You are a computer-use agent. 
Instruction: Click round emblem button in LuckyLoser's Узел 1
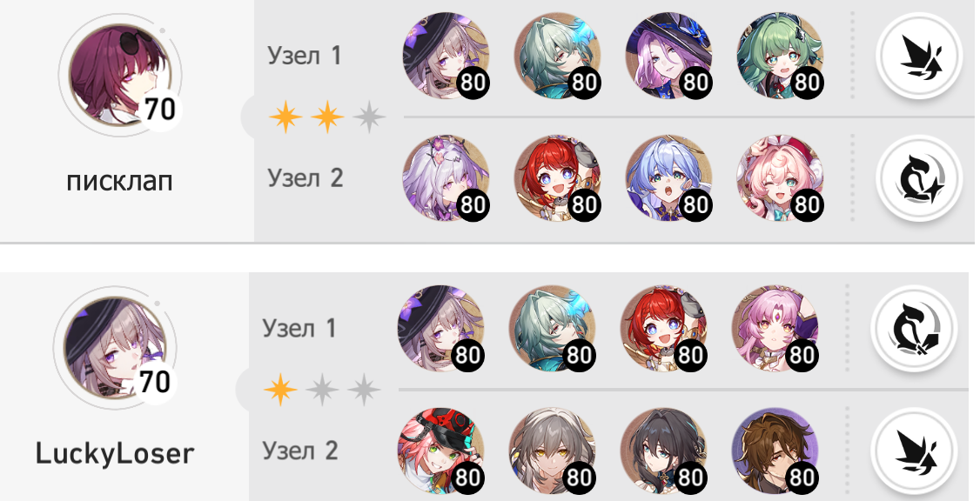click(x=912, y=329)
